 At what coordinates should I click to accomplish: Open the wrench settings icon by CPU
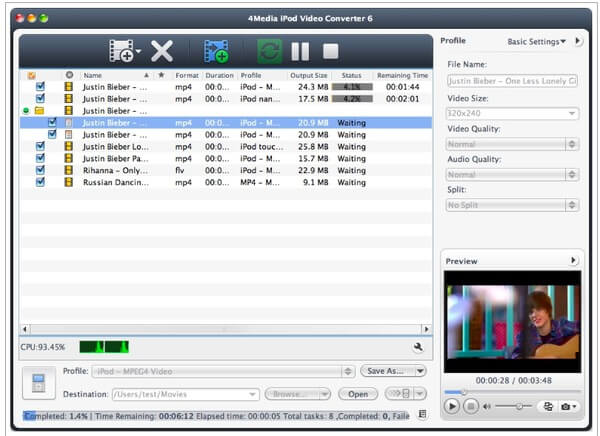[x=418, y=347]
